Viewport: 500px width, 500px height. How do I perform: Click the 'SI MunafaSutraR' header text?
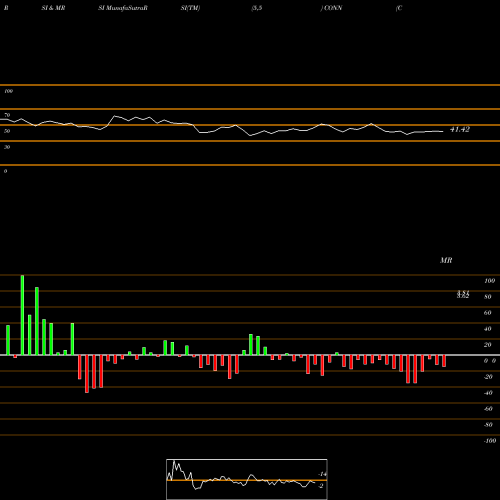coord(123,8)
